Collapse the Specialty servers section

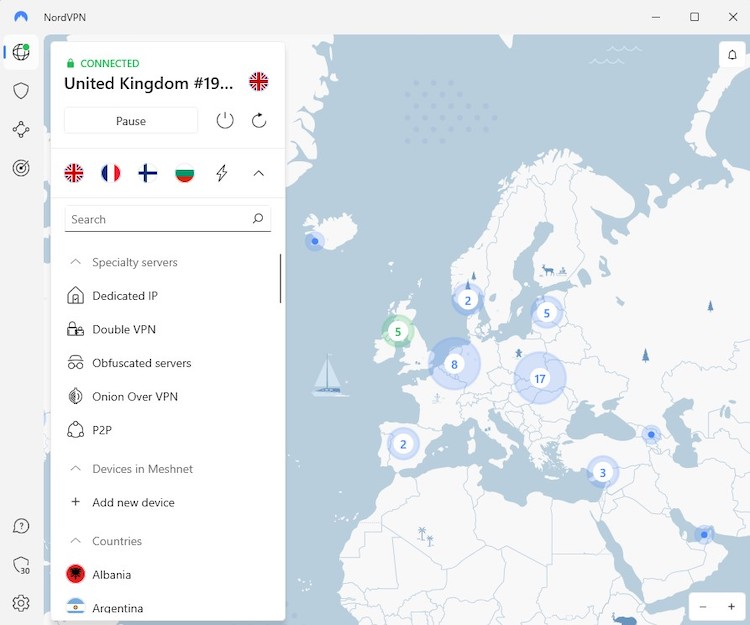(76, 262)
